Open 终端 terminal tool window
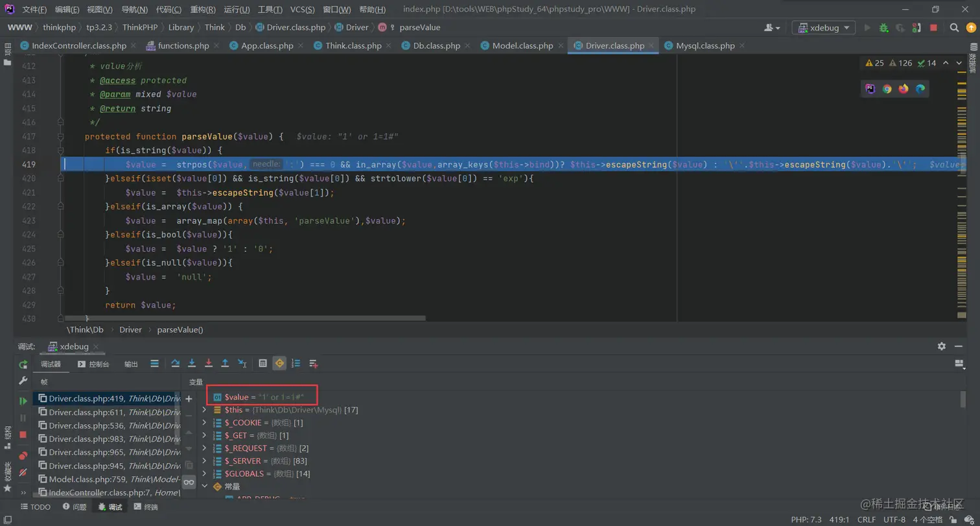Image resolution: width=980 pixels, height=526 pixels. pyautogui.click(x=145, y=507)
